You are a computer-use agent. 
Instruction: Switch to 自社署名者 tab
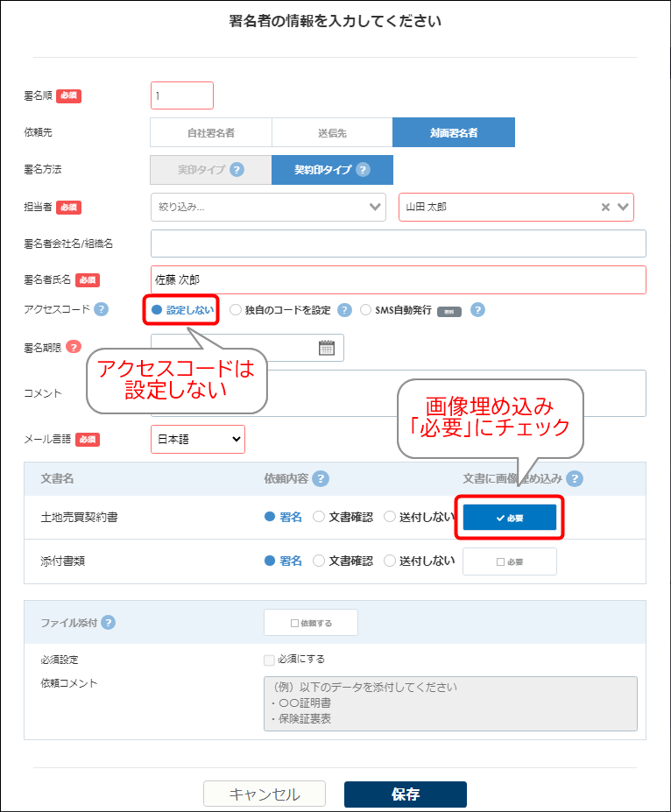pos(211,132)
